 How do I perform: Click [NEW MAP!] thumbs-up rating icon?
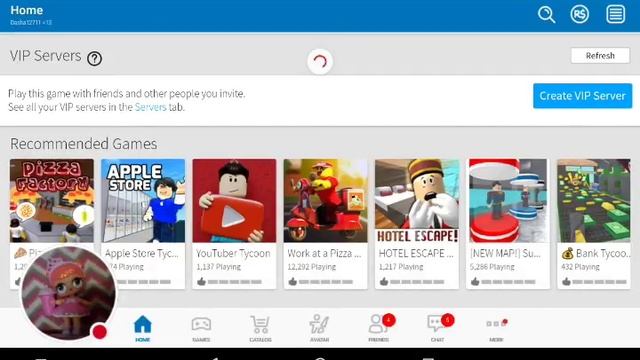point(475,282)
